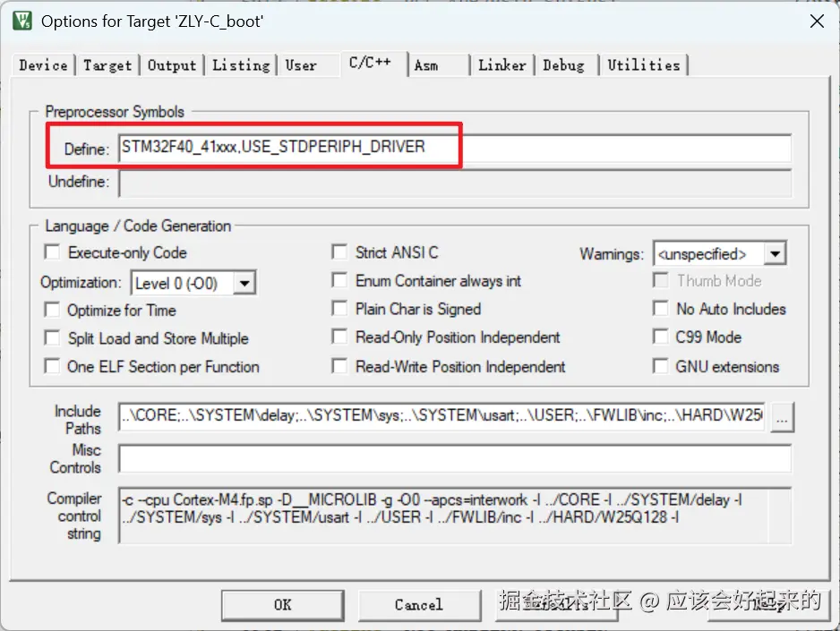Click the Include Paths text field
This screenshot has width=840, height=631.
[442, 416]
